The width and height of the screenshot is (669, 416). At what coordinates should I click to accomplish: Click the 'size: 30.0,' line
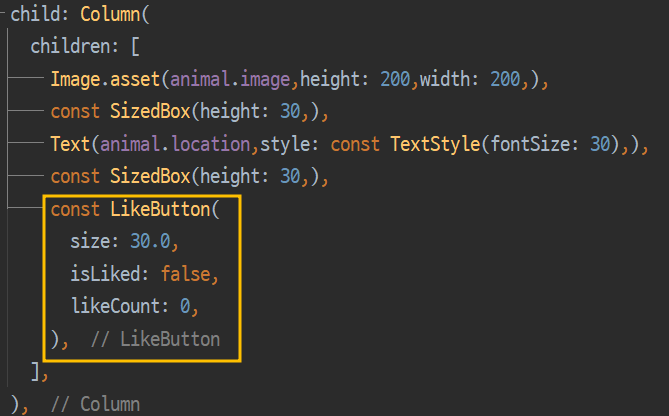pos(124,241)
